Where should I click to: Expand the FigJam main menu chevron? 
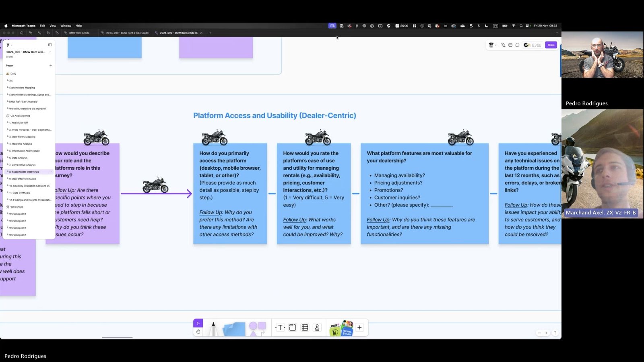[12, 45]
